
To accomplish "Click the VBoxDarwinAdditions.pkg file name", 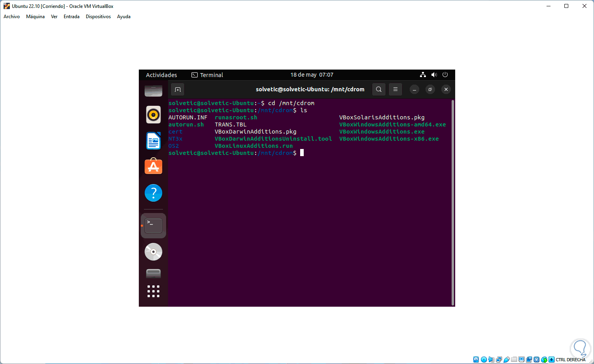I will click(255, 132).
